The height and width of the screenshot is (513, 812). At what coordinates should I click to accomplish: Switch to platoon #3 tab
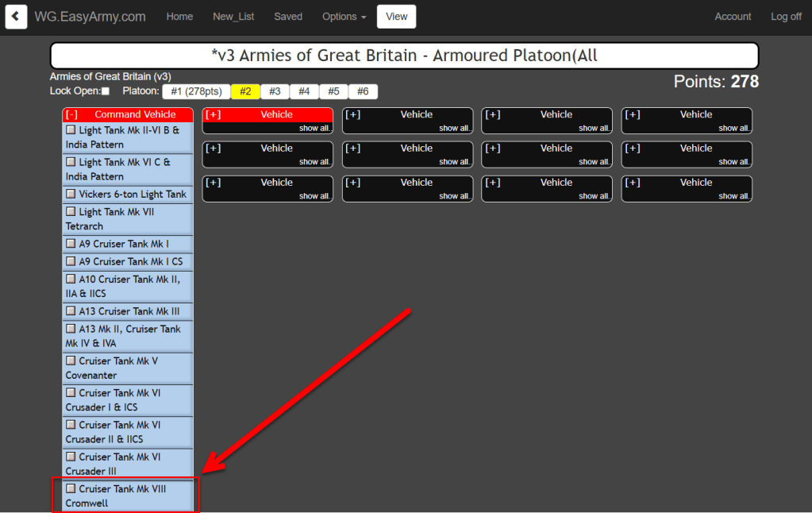275,91
